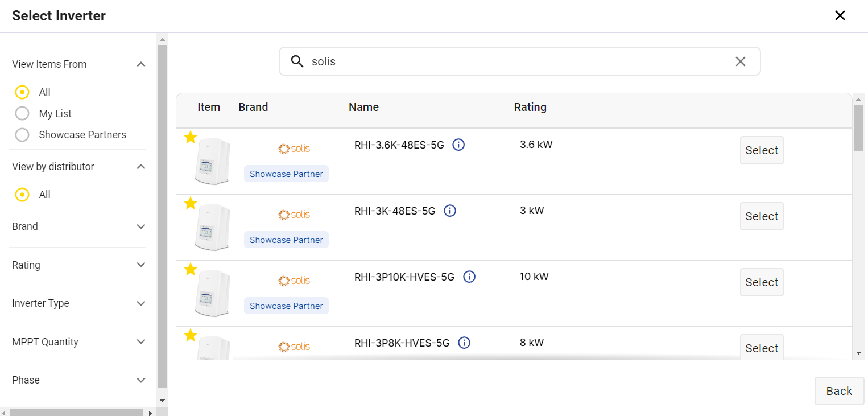Viewport: 868px width, 416px height.
Task: Click the Name column header
Action: click(363, 107)
